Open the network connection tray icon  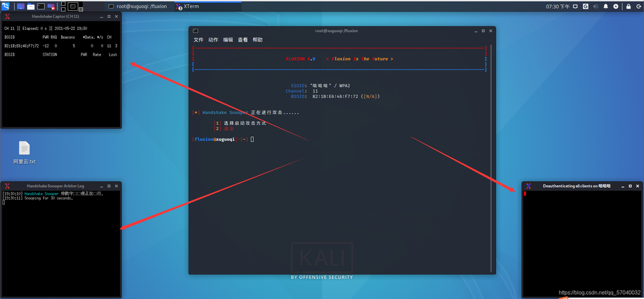tap(575, 6)
